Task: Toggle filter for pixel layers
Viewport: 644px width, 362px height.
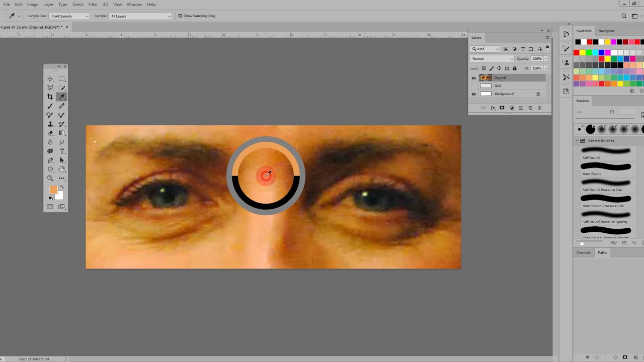Action: (506, 49)
